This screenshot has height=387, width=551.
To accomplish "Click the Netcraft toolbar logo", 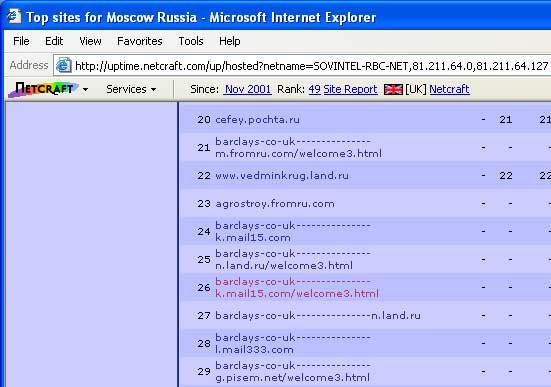I will pyautogui.click(x=43, y=89).
